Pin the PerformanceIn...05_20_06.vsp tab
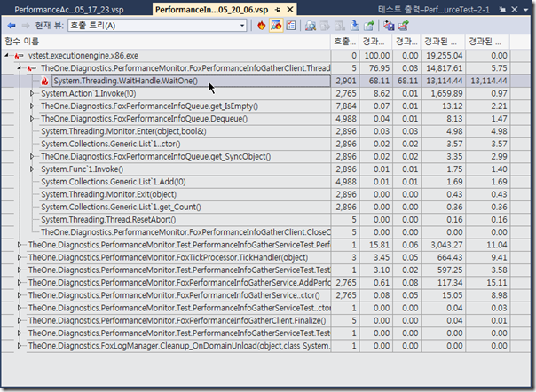 point(278,10)
